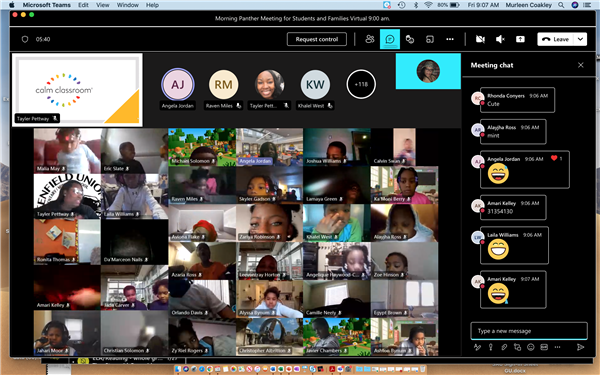Toggle the meeting chat panel icon

[390, 39]
